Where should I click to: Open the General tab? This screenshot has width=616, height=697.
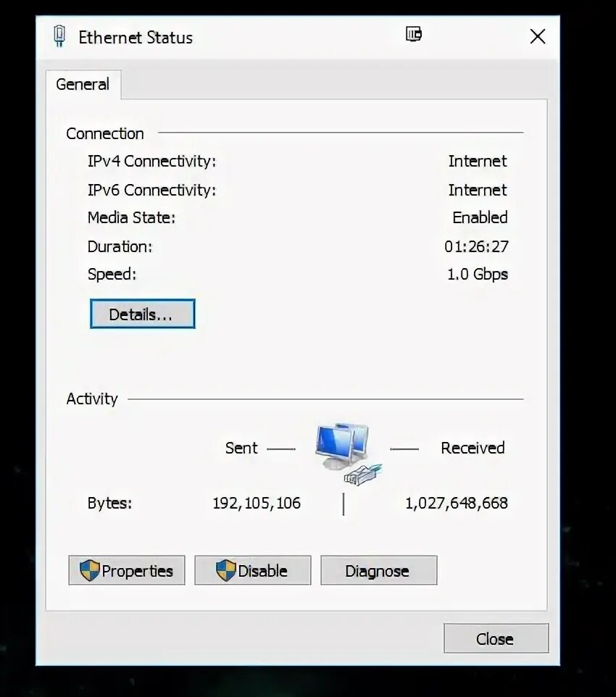tap(83, 84)
